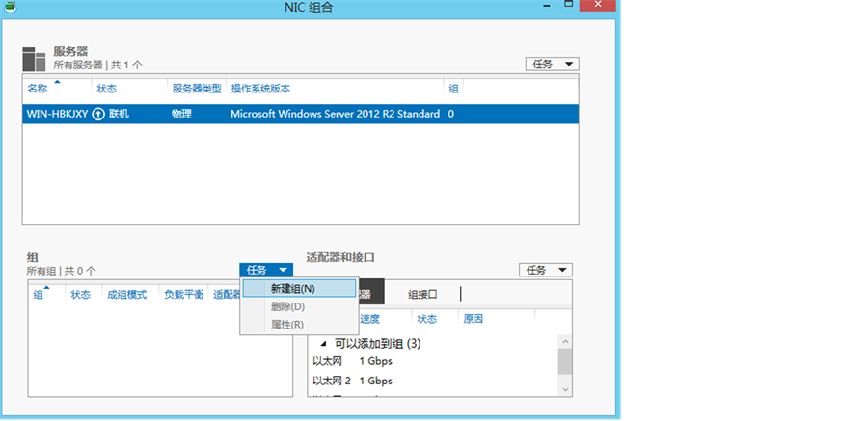Switch to the 组接口 tab
This screenshot has height=421, width=868.
click(x=422, y=294)
